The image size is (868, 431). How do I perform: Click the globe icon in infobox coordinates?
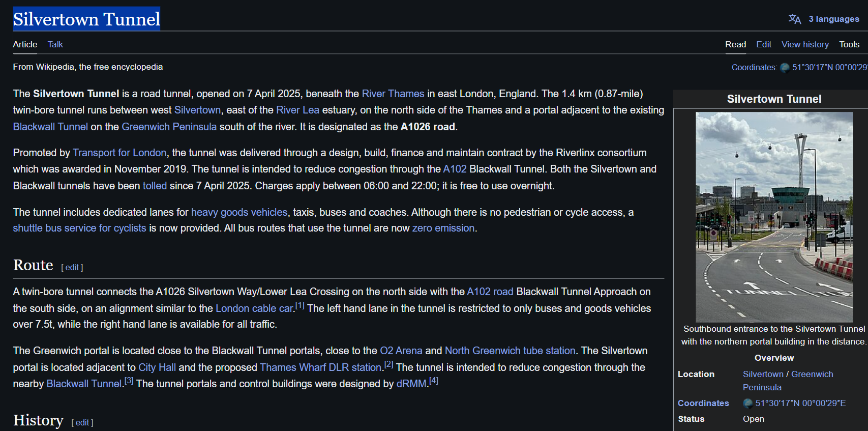coord(747,404)
